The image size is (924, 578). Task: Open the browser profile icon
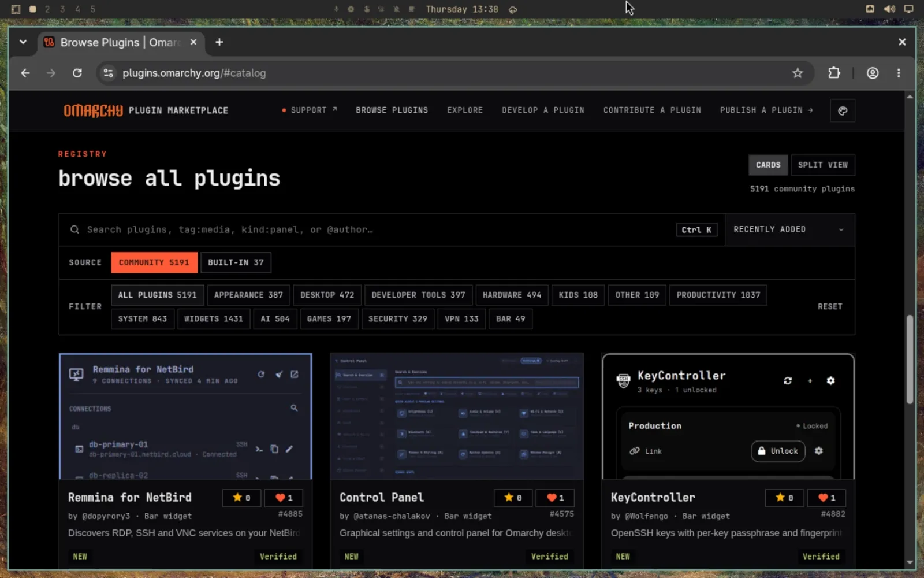click(873, 73)
